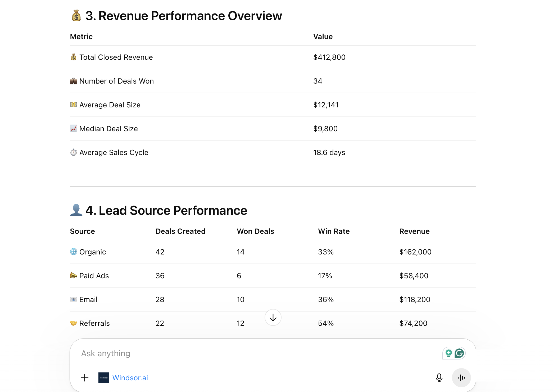Viewport: 553px width, 392px height.
Task: Activate voice mode waveform button
Action: click(461, 378)
